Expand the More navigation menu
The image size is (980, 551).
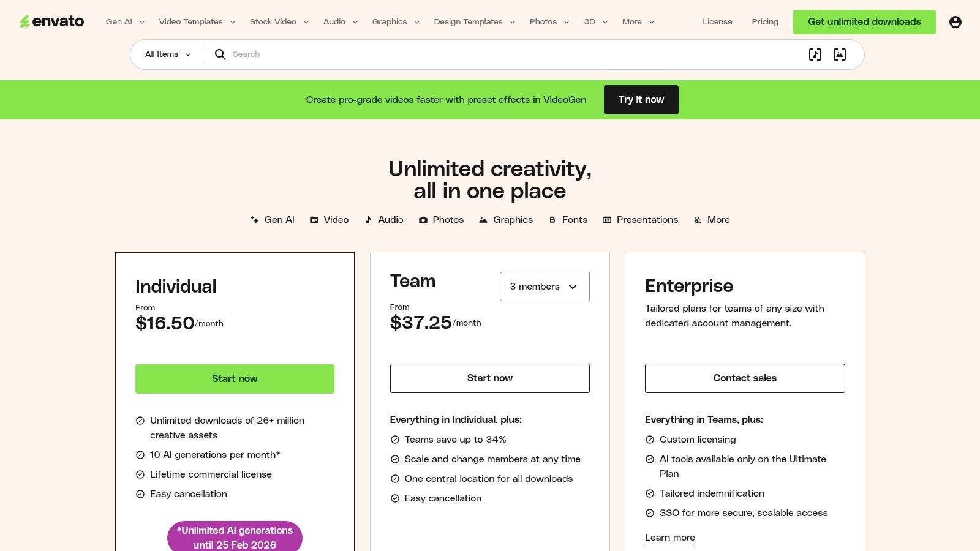[x=637, y=21]
